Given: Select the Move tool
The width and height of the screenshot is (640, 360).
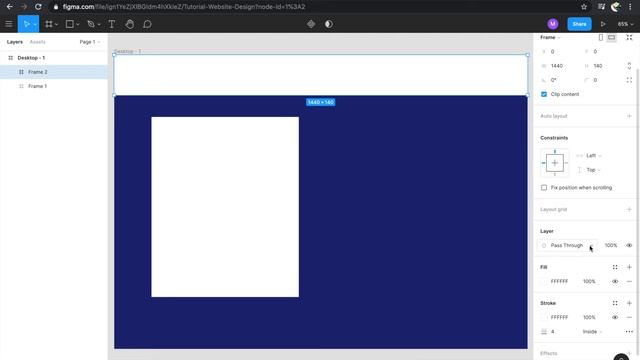Looking at the screenshot, I should pos(26,24).
